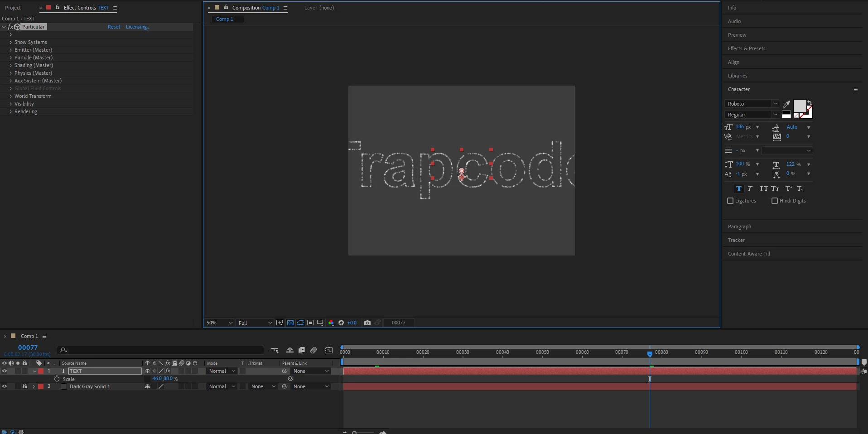Hide the TEXT layer eye icon
Image resolution: width=868 pixels, height=434 pixels.
coord(5,371)
